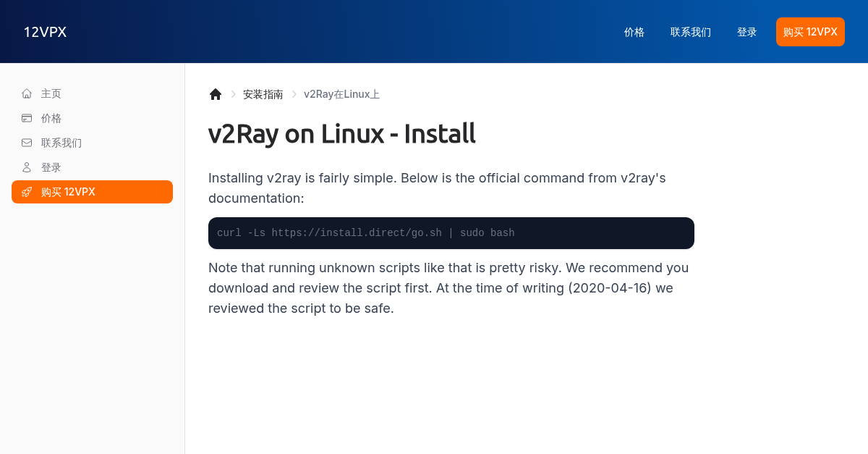The image size is (868, 454).
Task: Open 联系我们 in the top navigation bar
Action: (691, 32)
